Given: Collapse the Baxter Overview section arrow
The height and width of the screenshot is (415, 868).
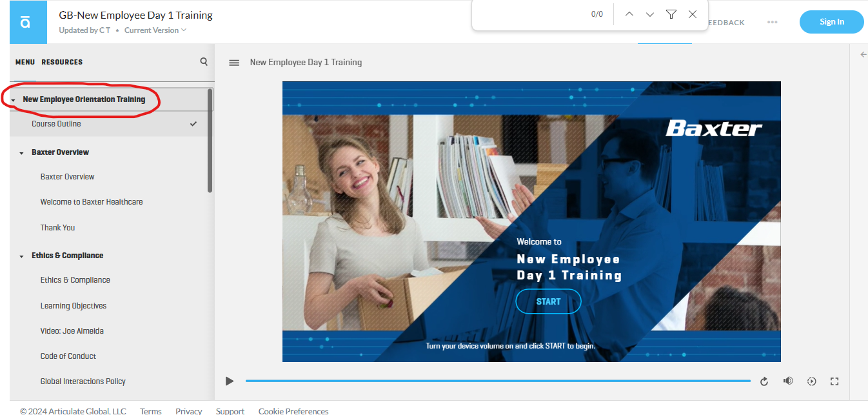Looking at the screenshot, I should click(x=21, y=153).
